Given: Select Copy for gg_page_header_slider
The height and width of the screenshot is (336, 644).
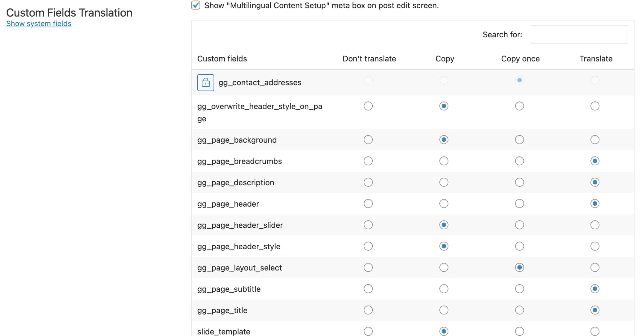Looking at the screenshot, I should tap(444, 225).
